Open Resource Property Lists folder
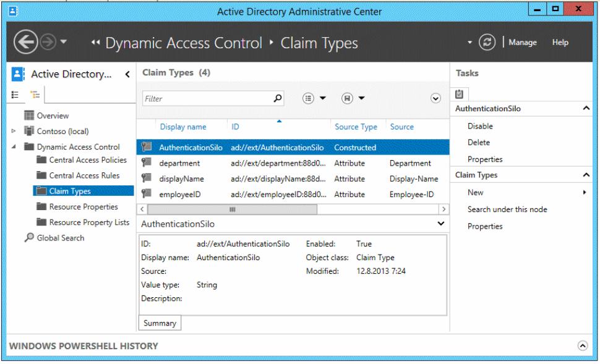This screenshot has height=364, width=600. click(89, 222)
